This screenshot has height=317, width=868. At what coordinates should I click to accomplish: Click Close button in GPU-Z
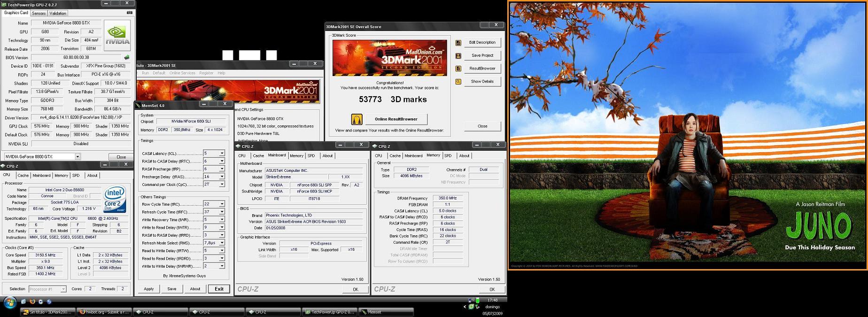[x=121, y=157]
